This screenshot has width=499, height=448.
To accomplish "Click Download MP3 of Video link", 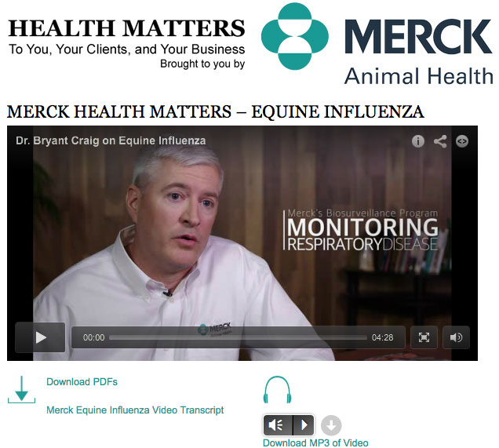I will [x=315, y=443].
